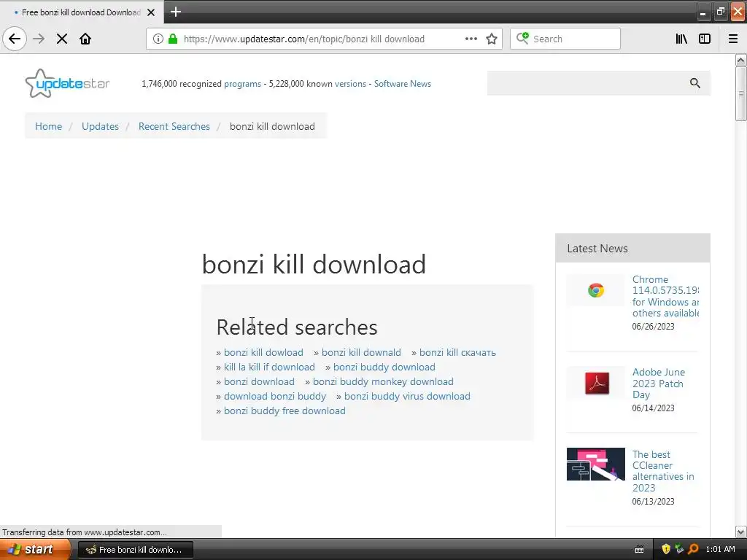Viewport: 747px width, 560px height.
Task: Bookmark this page with the star icon
Action: [x=492, y=39]
